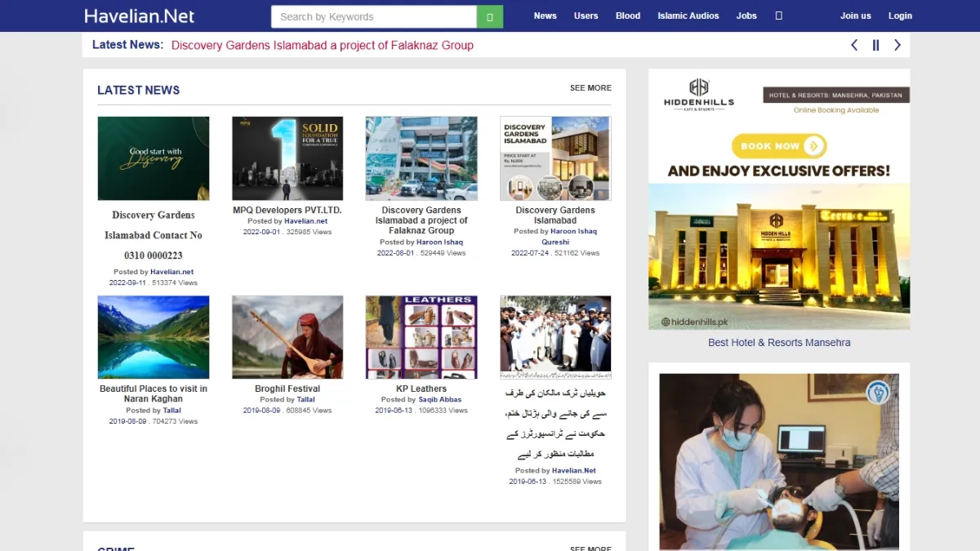
Task: Open Discovery Gardens Islamabad headline by Haroon Ishaq Qureshi
Action: click(x=555, y=216)
